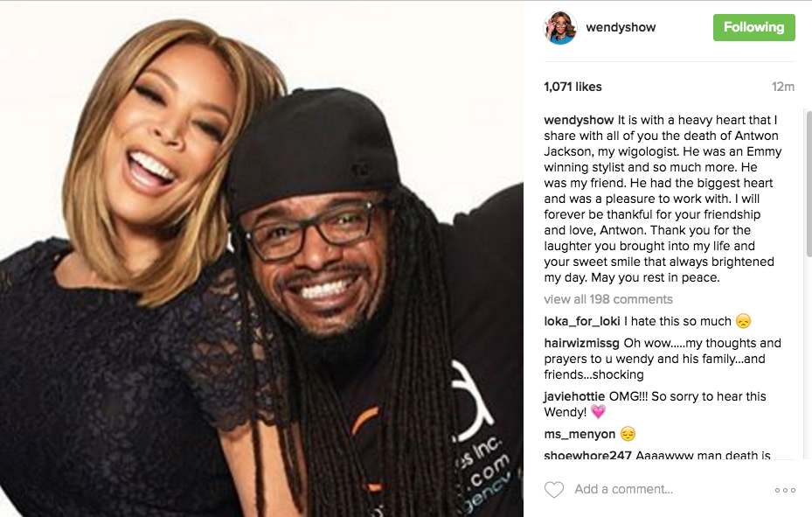The image size is (812, 517).
Task: Open hairwizmissg commenter profile
Action: (581, 344)
